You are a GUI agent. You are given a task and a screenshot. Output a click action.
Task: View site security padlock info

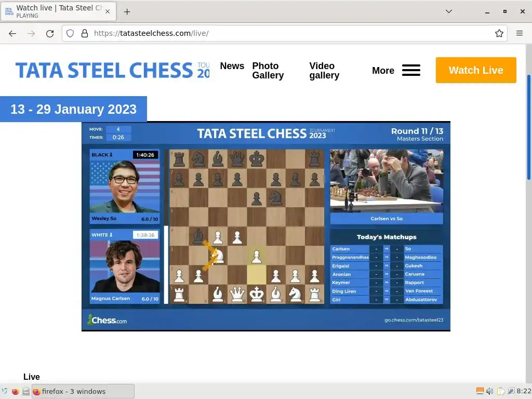click(85, 33)
